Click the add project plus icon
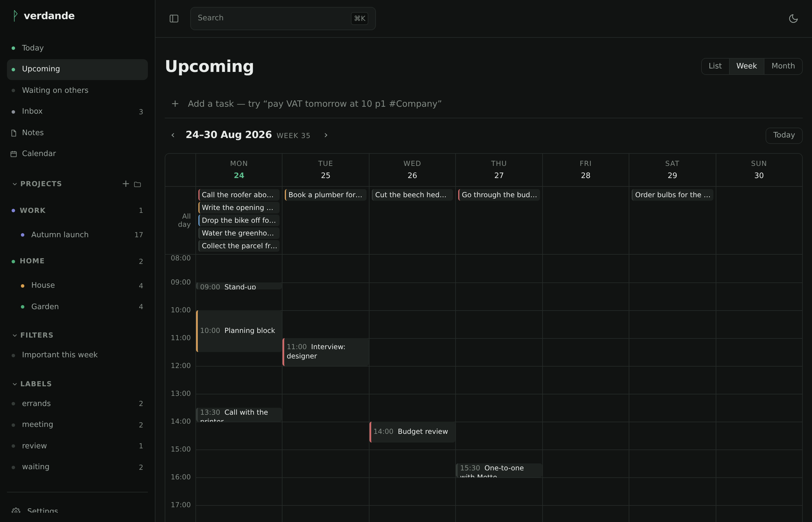 [126, 184]
